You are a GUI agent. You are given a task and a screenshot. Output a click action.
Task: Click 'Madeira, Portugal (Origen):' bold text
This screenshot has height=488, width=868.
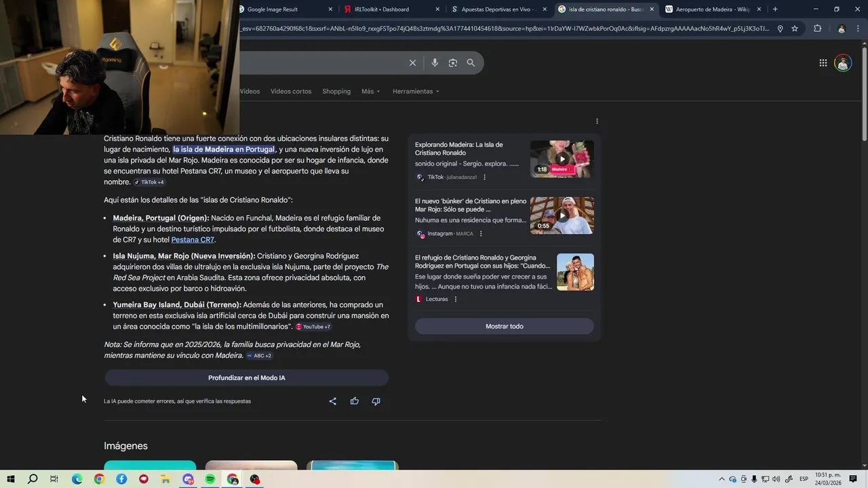tap(161, 218)
